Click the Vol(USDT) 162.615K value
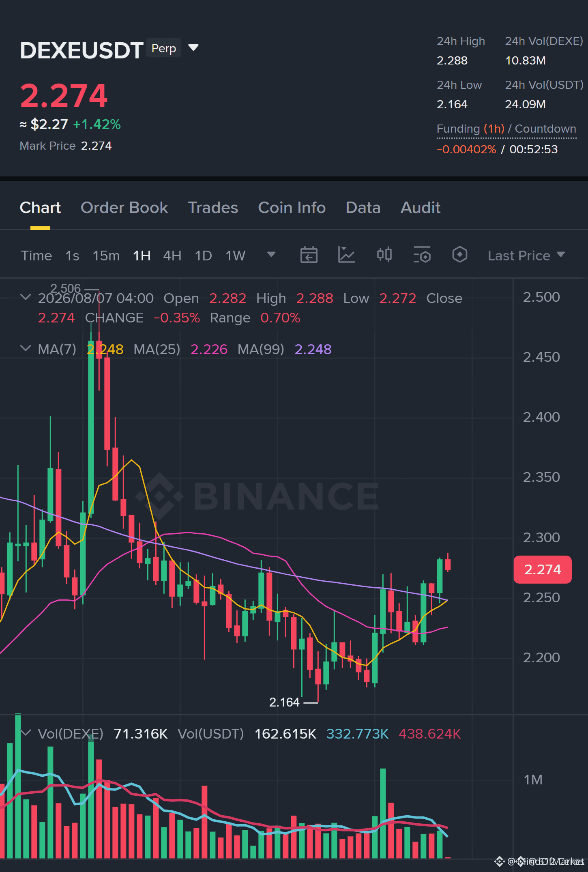This screenshot has width=588, height=872. coord(285,734)
